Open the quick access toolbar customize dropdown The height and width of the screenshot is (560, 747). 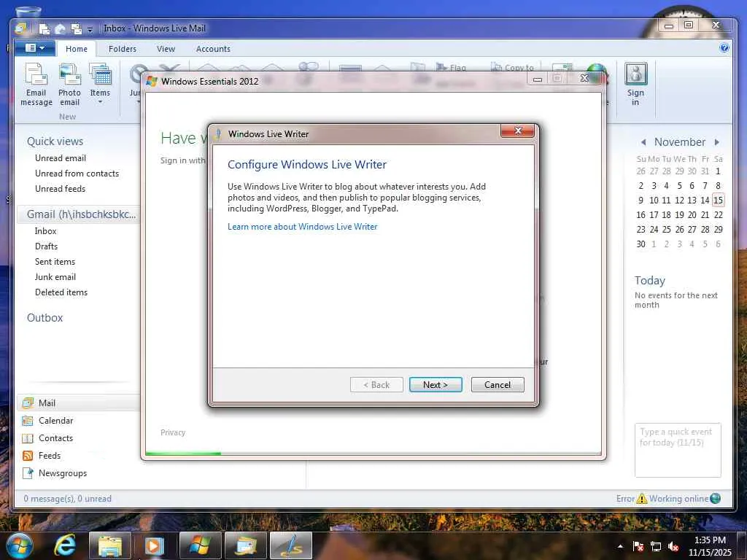90,29
